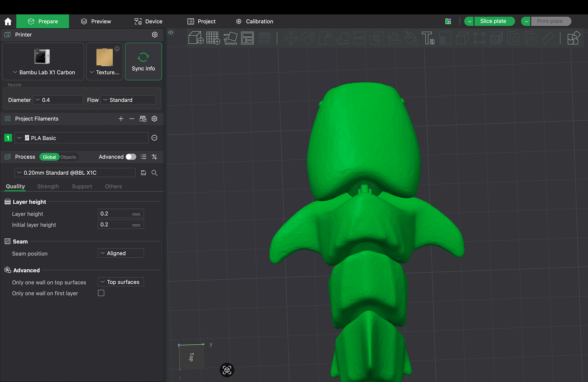Open the Assembly view icon
The image size is (588, 382).
coord(574,38)
